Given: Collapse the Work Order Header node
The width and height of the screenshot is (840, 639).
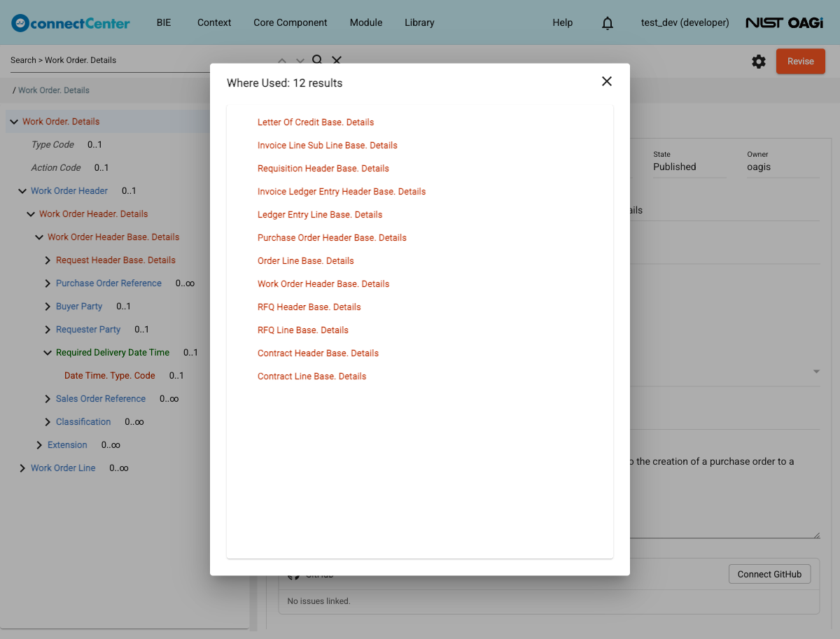Looking at the screenshot, I should click(22, 191).
